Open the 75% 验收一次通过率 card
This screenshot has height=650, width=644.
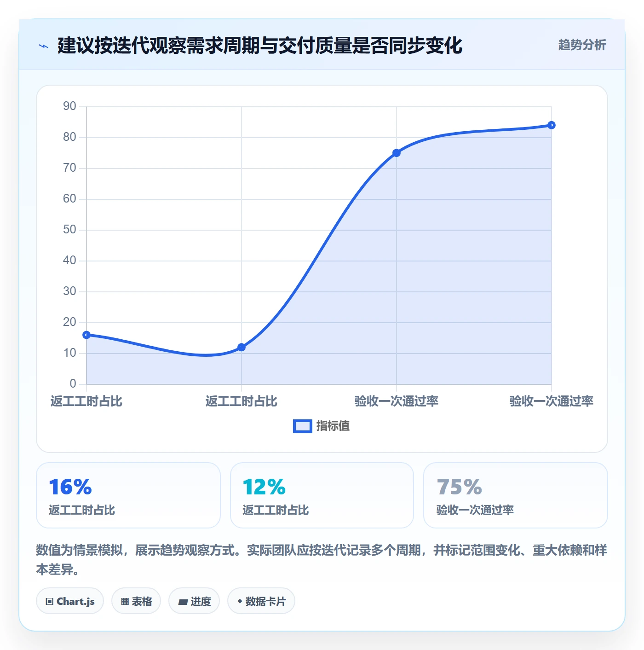pyautogui.click(x=516, y=495)
